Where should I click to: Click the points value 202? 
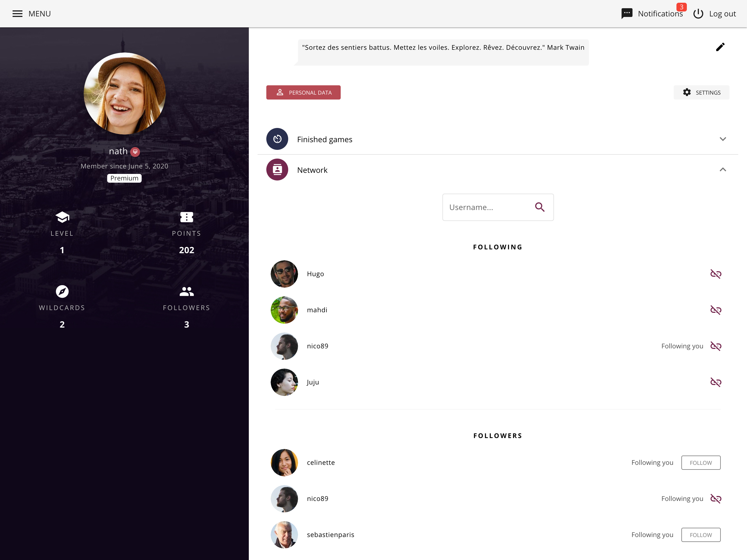186,250
